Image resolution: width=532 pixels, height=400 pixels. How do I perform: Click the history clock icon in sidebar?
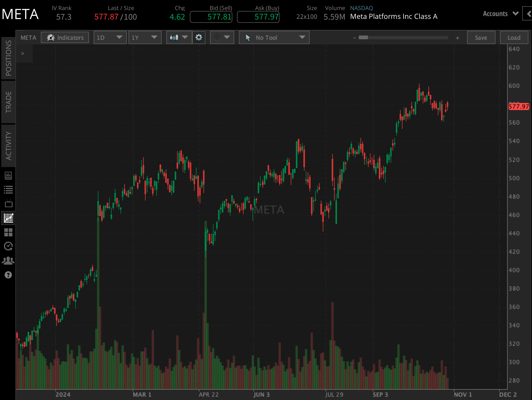8,246
